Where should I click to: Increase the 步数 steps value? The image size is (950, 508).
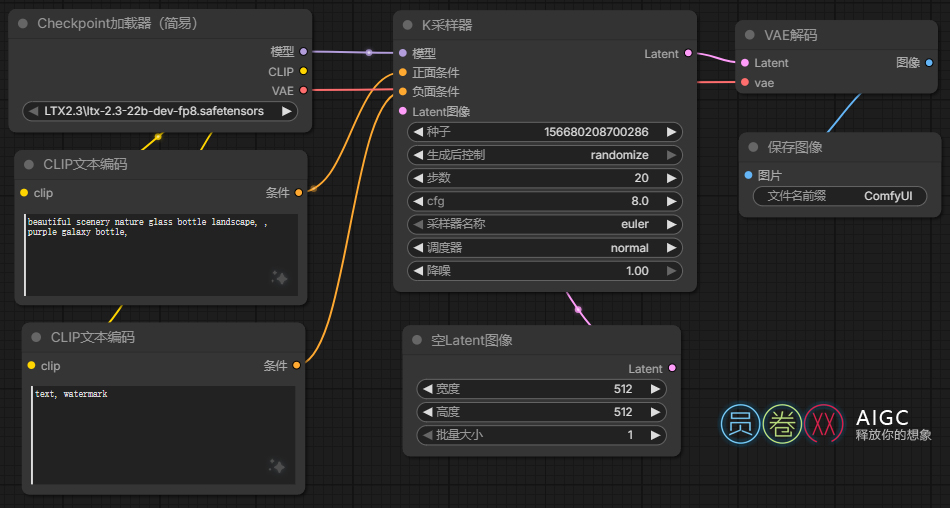coord(671,178)
